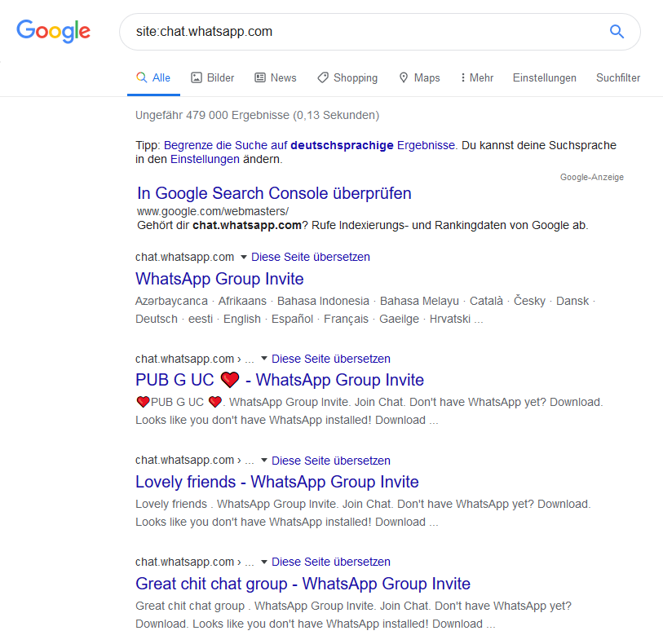Open the Google logo homepage
Screen dimensions: 663x644
pos(53,31)
